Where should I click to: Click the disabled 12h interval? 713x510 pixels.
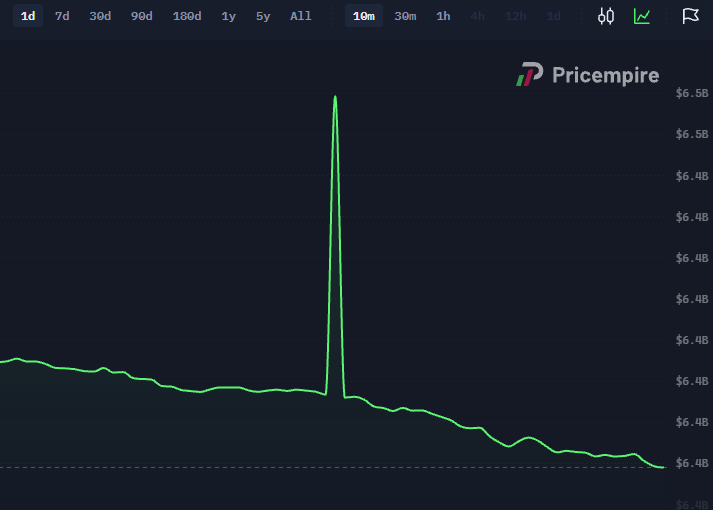(516, 16)
